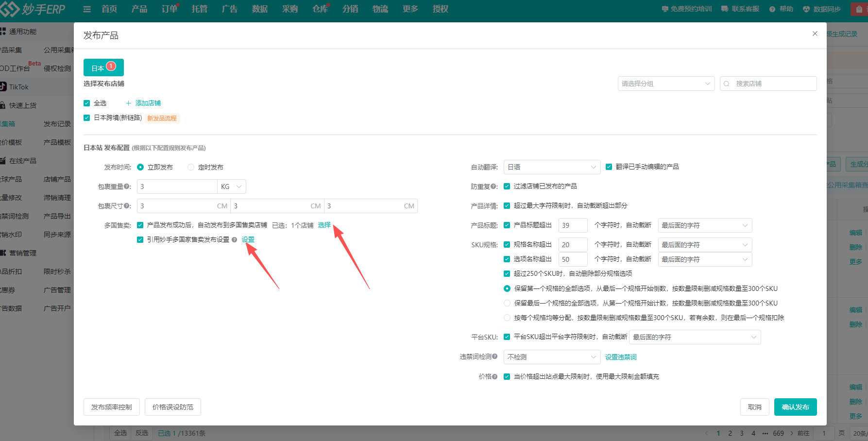Image resolution: width=868 pixels, height=441 pixels.
Task: Toggle the 产品标题超出 checkbox
Action: (x=507, y=225)
